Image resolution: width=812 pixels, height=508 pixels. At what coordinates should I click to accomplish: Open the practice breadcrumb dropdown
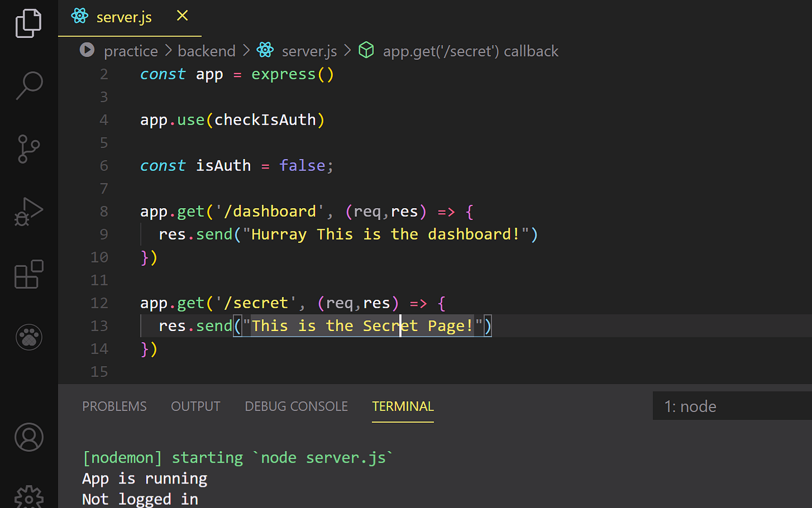130,50
